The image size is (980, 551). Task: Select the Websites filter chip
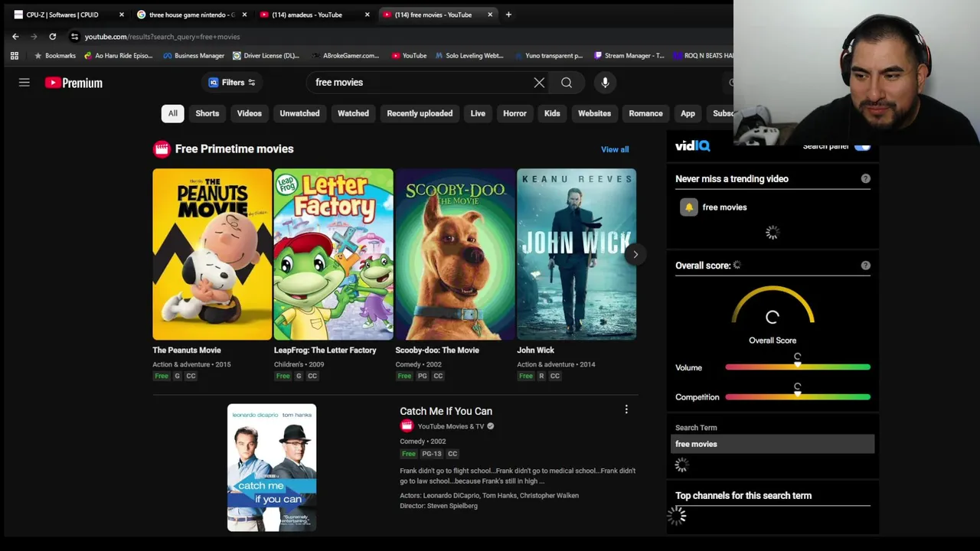[x=594, y=113]
